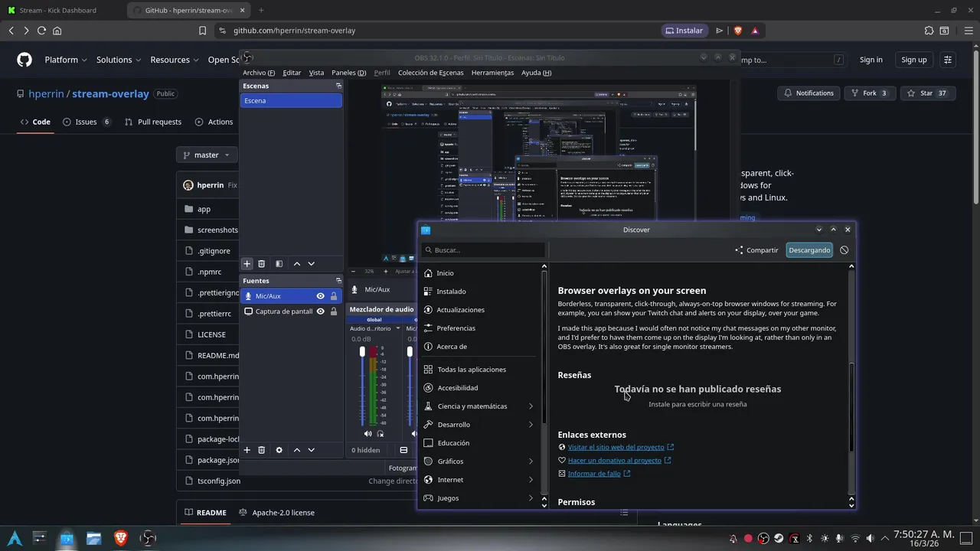This screenshot has width=980, height=551.
Task: Toggle lock on Mic/Aux source
Action: click(334, 296)
